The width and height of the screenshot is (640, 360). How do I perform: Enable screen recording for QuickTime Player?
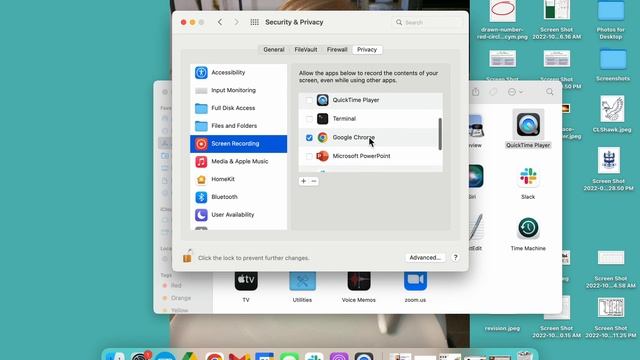coord(309,100)
